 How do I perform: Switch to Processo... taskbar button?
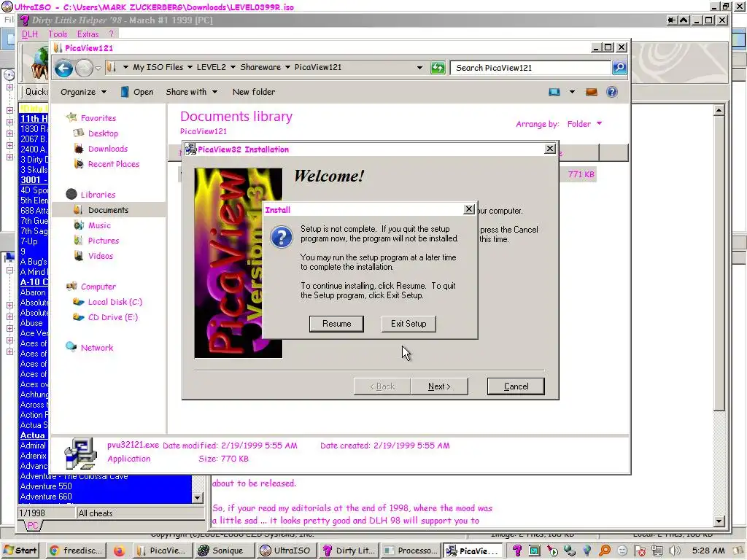[x=411, y=551]
